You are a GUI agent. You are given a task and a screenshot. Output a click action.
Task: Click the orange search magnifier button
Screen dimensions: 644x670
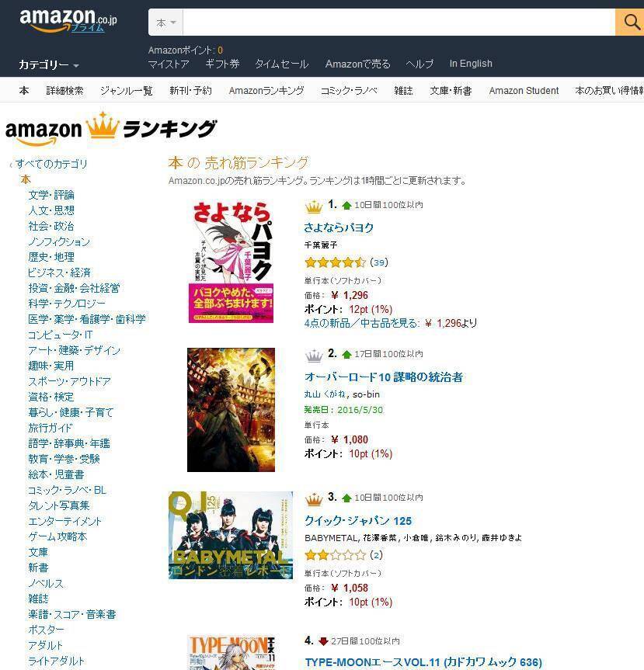tap(630, 22)
